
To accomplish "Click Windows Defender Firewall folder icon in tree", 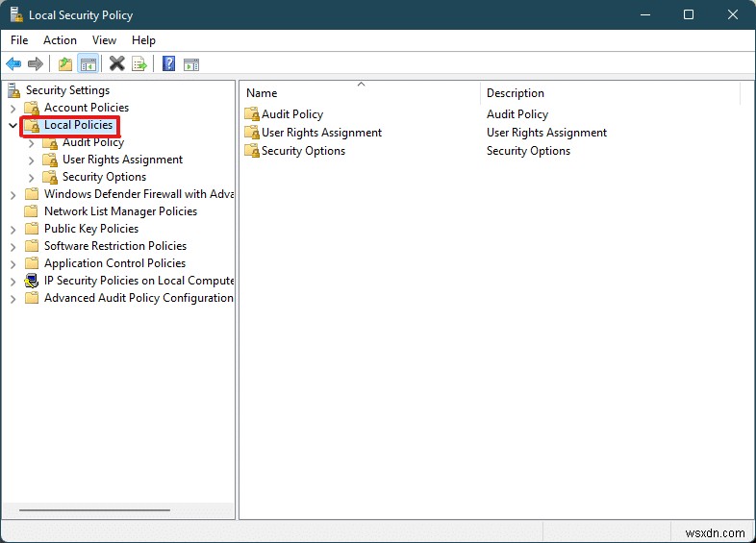I will (32, 194).
